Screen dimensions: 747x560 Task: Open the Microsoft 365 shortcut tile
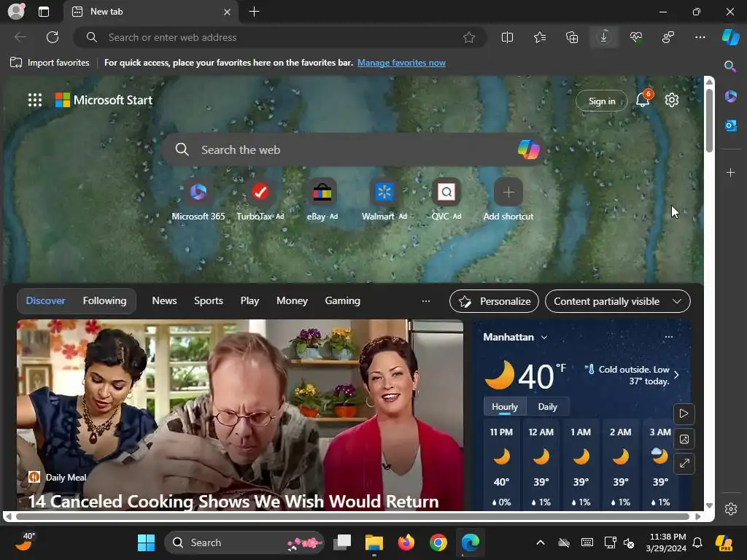pos(198,200)
